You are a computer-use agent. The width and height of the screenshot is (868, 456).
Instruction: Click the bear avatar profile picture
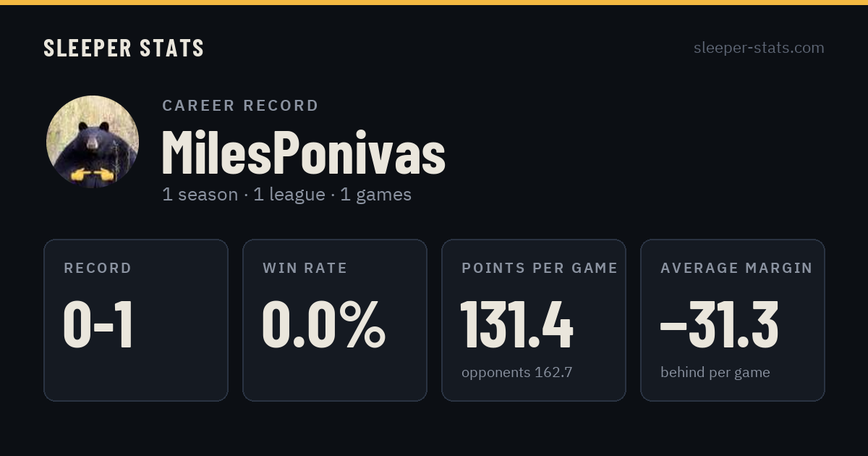point(93,142)
